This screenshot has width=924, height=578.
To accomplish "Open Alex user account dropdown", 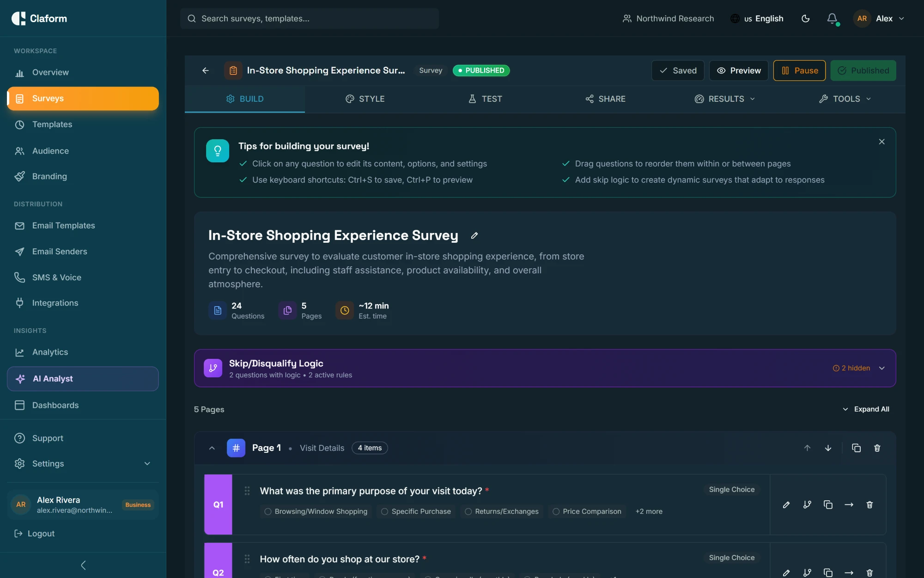I will pos(879,18).
